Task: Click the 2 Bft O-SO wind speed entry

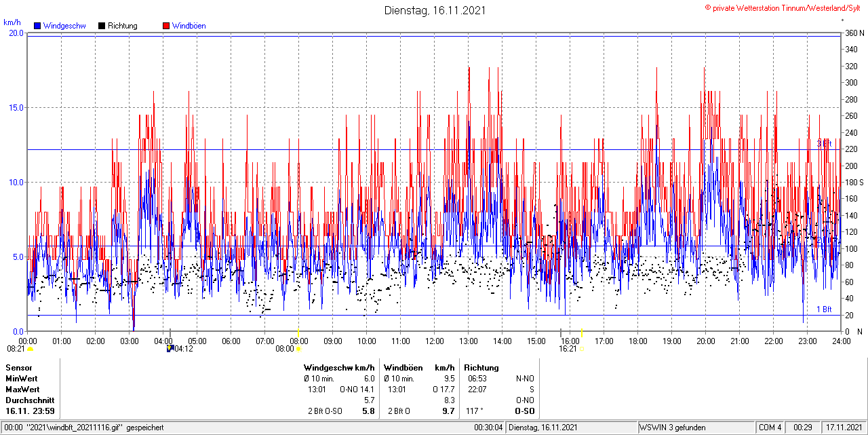Action: 325,411
